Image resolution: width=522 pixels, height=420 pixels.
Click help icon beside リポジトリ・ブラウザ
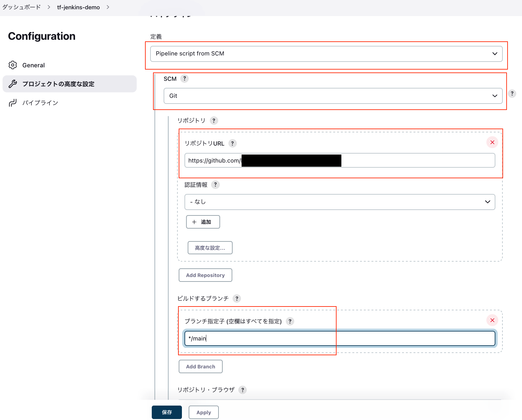click(243, 390)
